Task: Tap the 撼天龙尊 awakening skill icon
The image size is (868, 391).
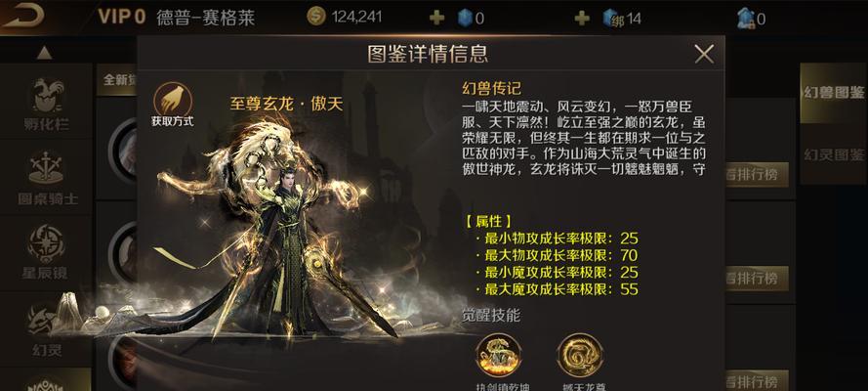Action: click(580, 355)
